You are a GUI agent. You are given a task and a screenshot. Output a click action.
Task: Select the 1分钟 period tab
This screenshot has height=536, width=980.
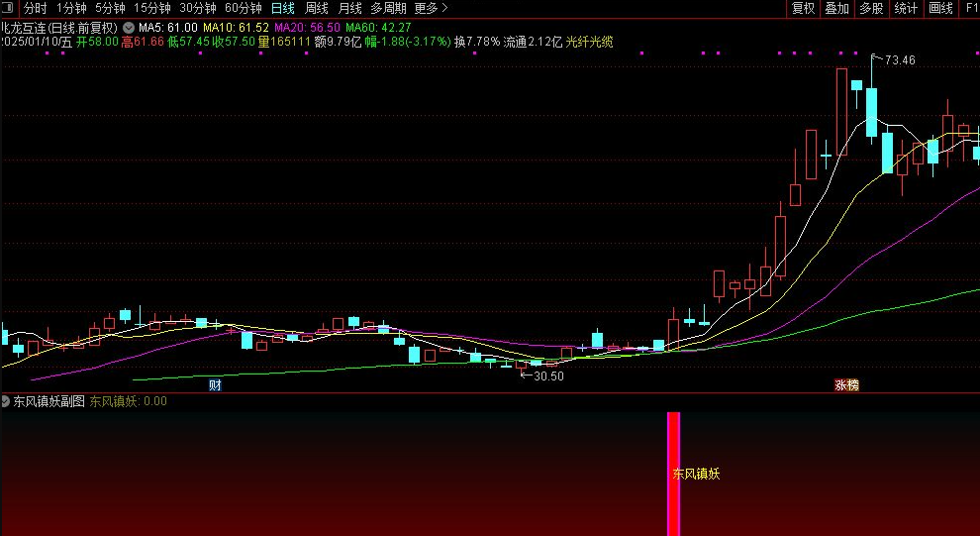click(x=71, y=8)
